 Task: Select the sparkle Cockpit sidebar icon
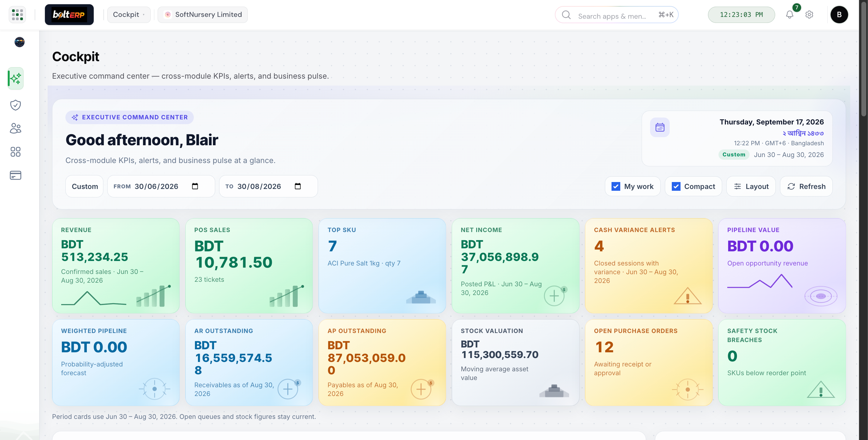click(15, 78)
